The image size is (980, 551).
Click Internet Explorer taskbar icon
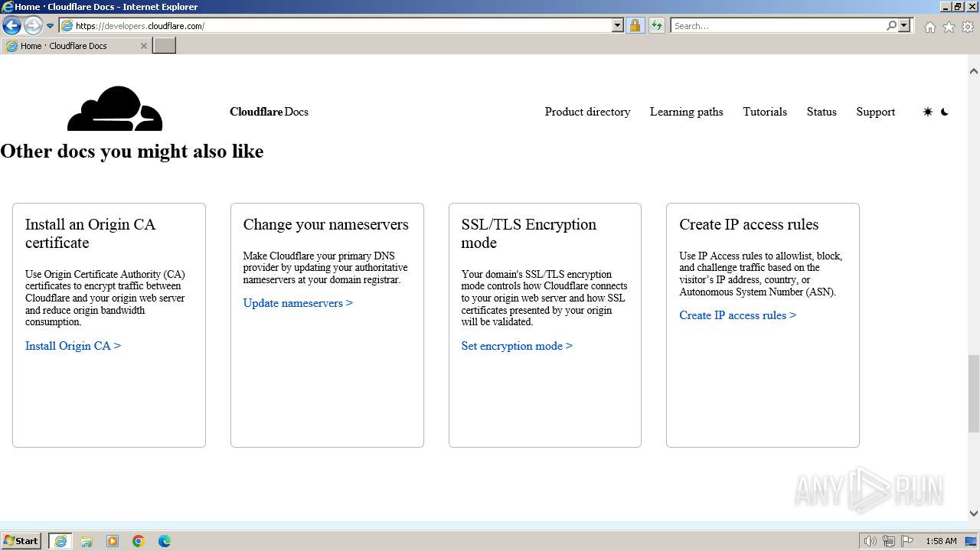coord(60,541)
